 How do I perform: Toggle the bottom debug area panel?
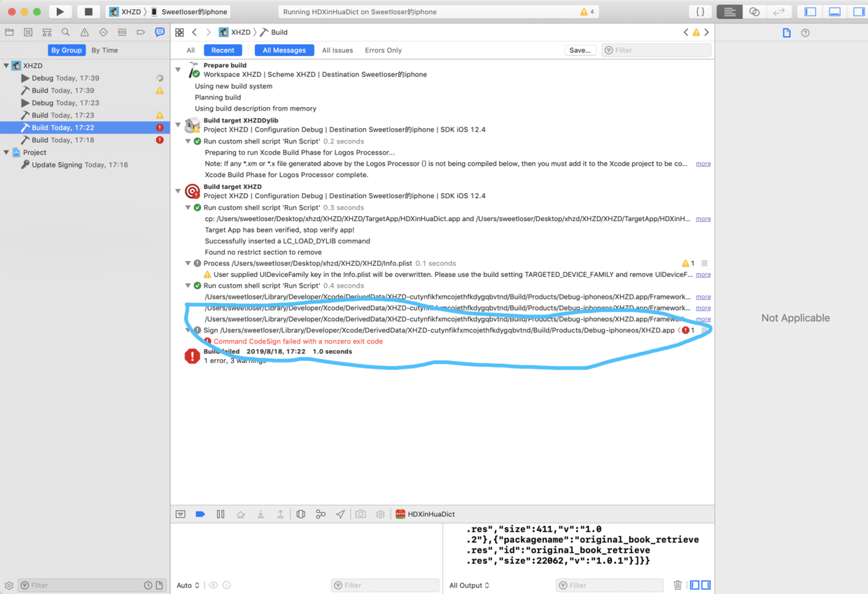834,12
